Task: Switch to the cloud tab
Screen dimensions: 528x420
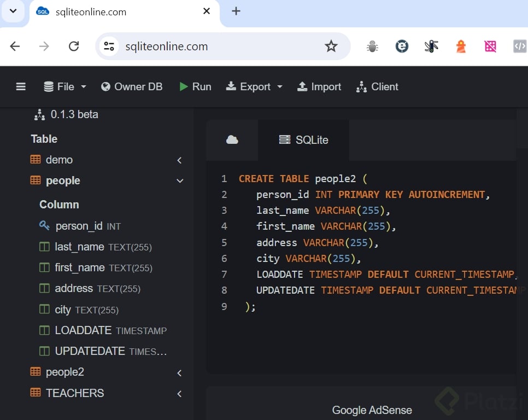Action: [232, 140]
